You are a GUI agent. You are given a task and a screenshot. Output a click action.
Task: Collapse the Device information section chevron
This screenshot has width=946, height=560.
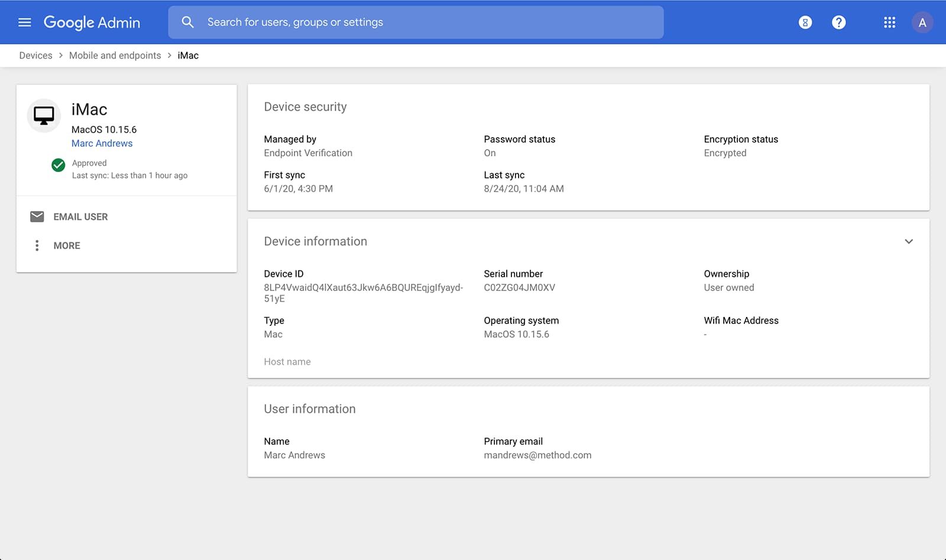click(x=909, y=241)
